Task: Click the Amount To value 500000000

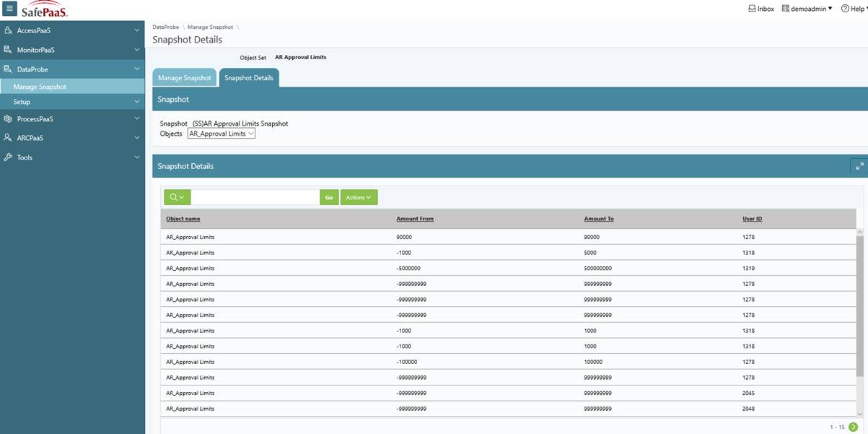Action: pos(598,268)
